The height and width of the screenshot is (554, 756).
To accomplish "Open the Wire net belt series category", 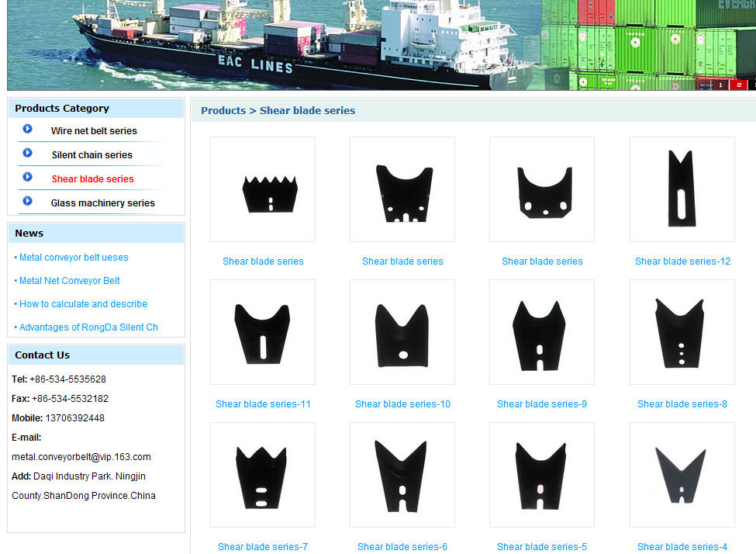I will click(94, 131).
